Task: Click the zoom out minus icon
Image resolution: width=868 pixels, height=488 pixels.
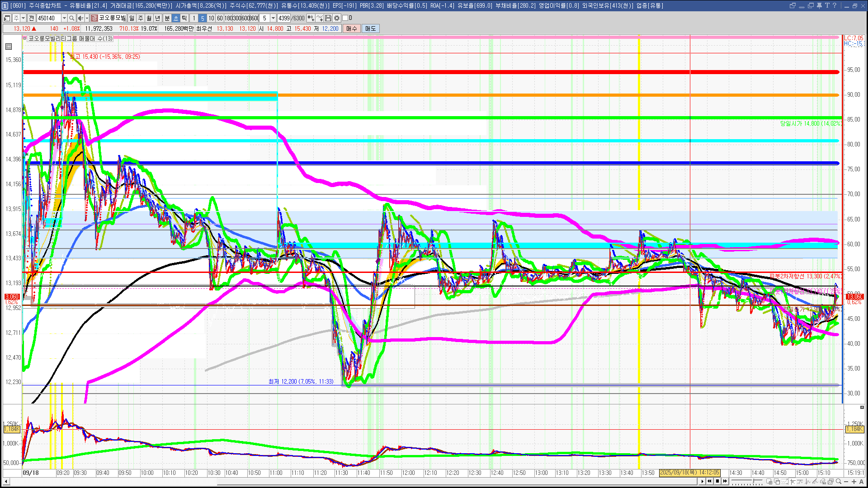Action: [846, 482]
